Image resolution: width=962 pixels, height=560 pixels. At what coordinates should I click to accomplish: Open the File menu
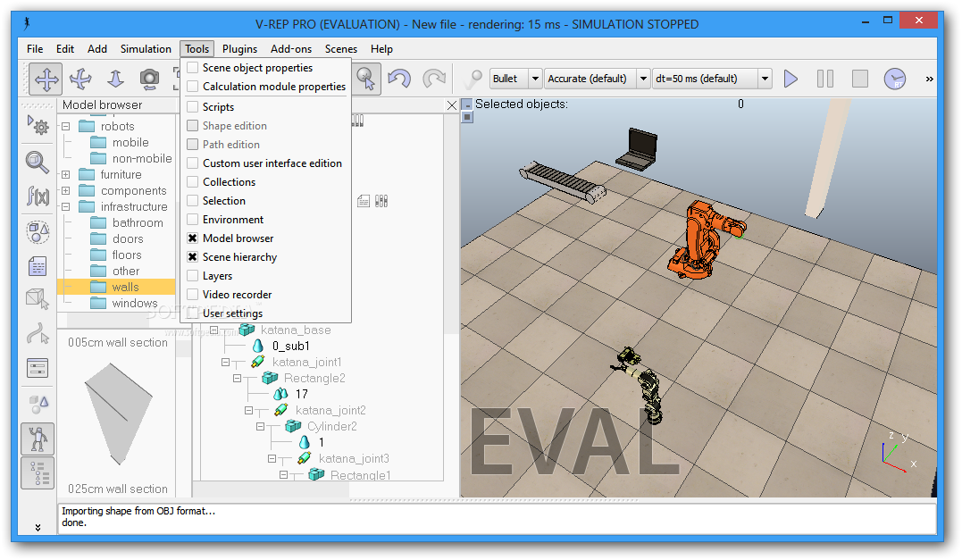(x=35, y=49)
